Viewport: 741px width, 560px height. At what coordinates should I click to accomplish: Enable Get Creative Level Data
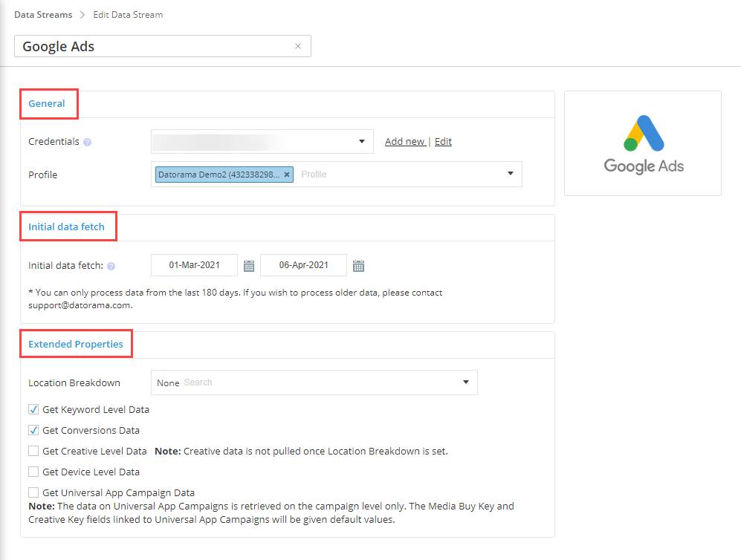pyautogui.click(x=33, y=451)
